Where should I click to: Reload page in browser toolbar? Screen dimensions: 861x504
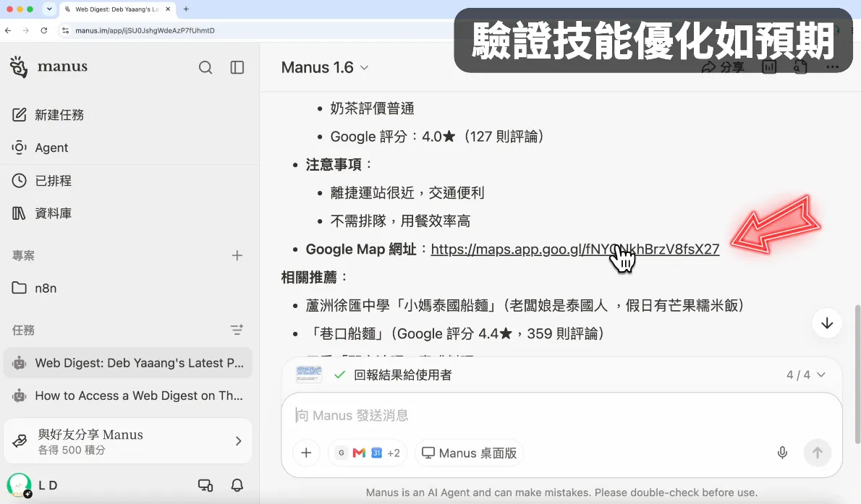click(x=44, y=31)
